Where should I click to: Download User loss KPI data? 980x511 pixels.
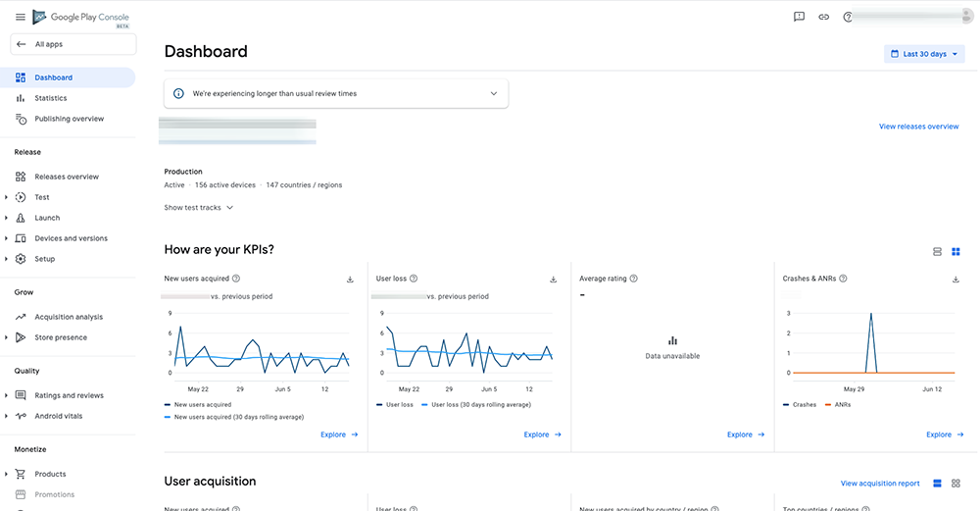[x=553, y=280]
